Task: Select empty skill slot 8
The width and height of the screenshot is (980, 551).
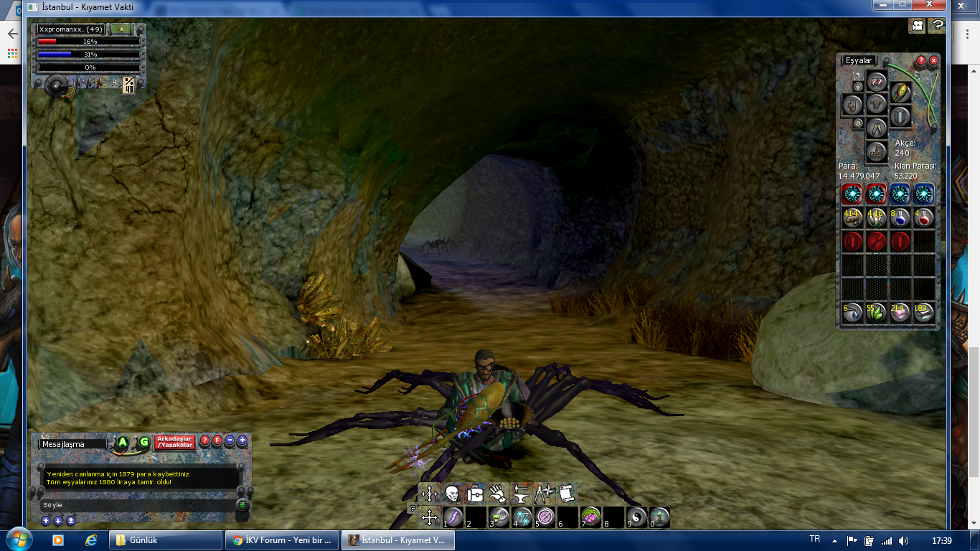Action: 614,517
